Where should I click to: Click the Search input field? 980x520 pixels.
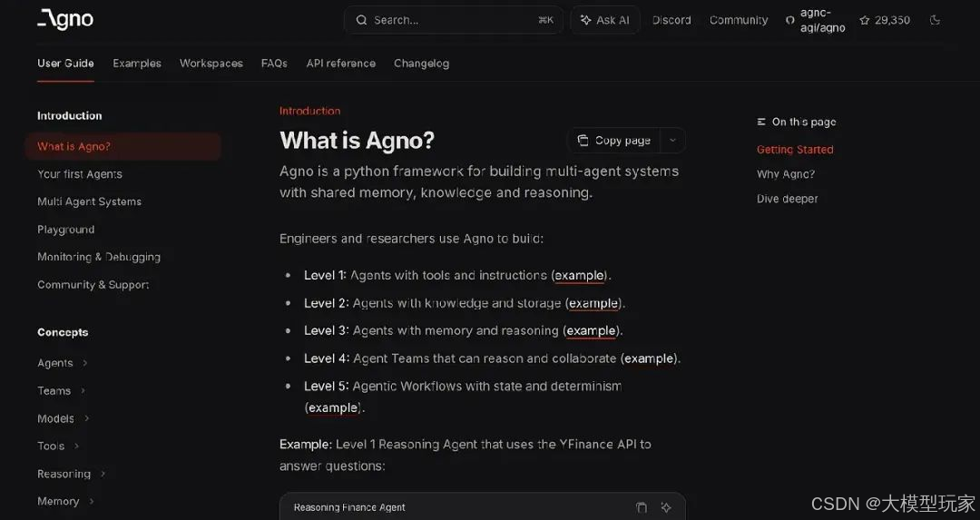click(453, 20)
